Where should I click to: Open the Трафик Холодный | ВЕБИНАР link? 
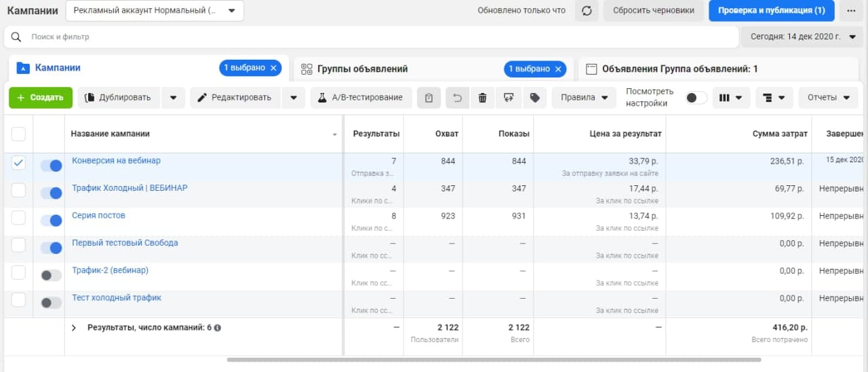pyautogui.click(x=130, y=188)
